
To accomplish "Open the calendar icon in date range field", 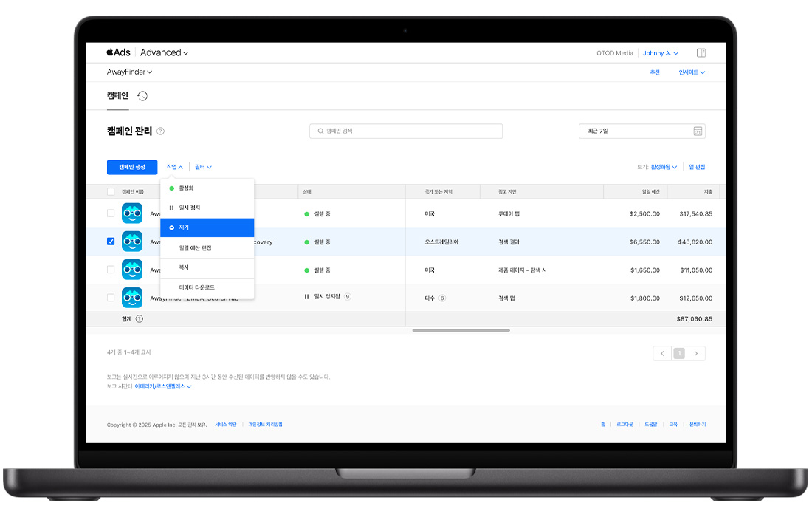I will 698,131.
